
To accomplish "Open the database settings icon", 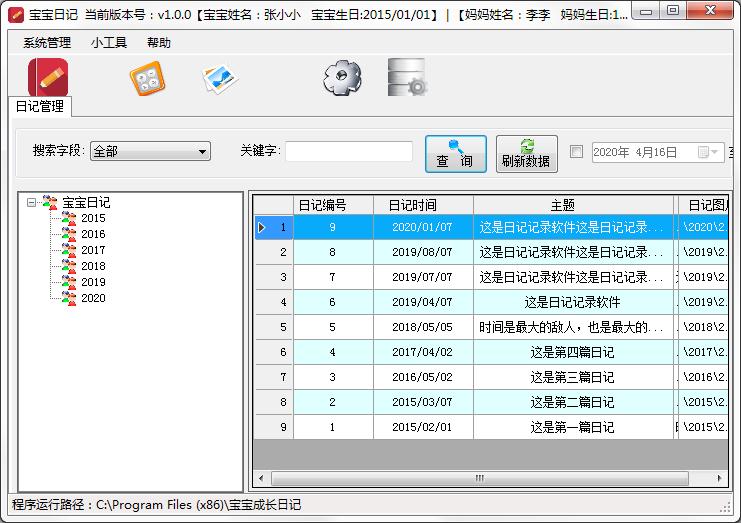I will (x=407, y=77).
